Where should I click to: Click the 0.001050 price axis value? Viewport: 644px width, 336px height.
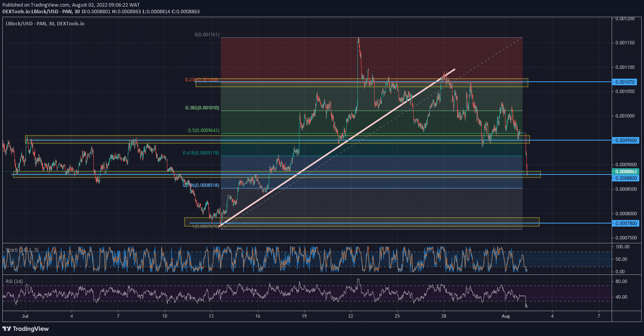click(x=625, y=91)
